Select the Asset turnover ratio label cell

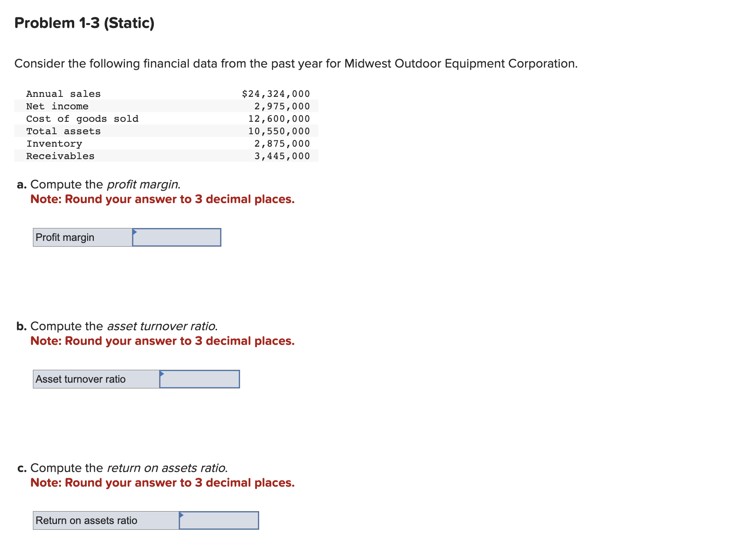tap(96, 379)
